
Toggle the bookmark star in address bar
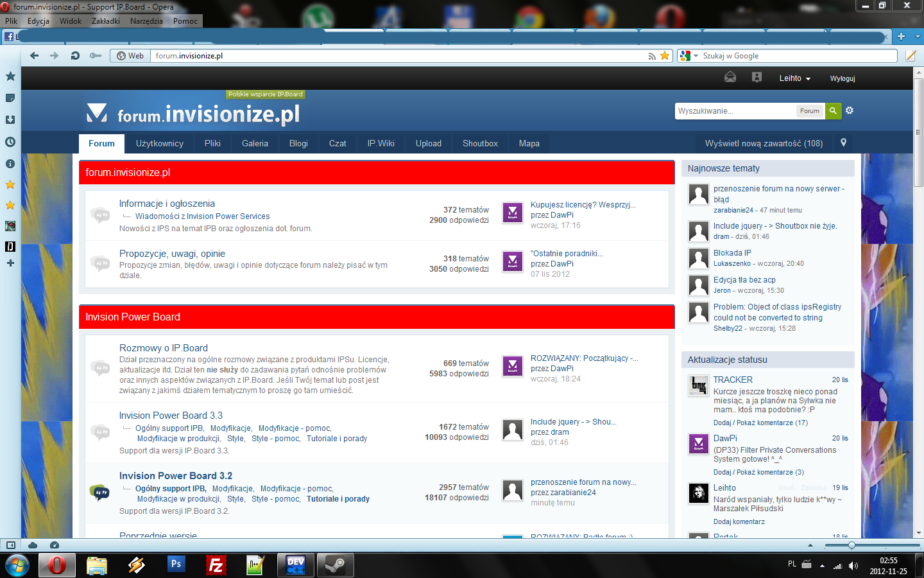point(665,56)
